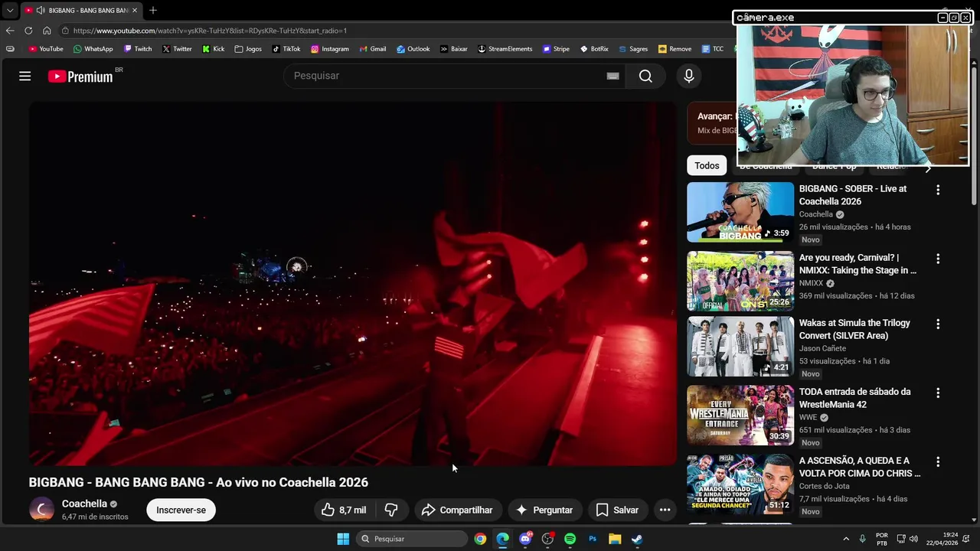Open browser home page icon
This screenshot has height=551, width=980.
pyautogui.click(x=47, y=31)
